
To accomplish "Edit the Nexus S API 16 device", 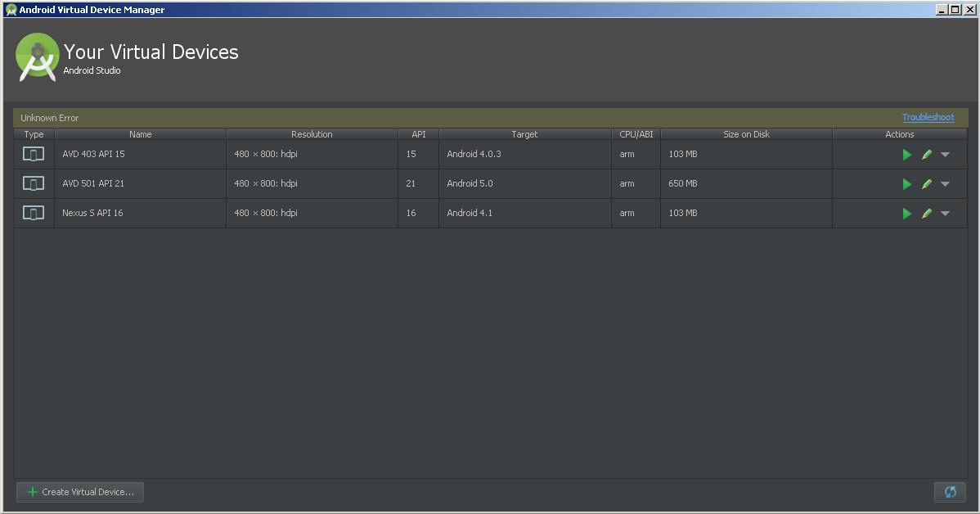I will (927, 214).
